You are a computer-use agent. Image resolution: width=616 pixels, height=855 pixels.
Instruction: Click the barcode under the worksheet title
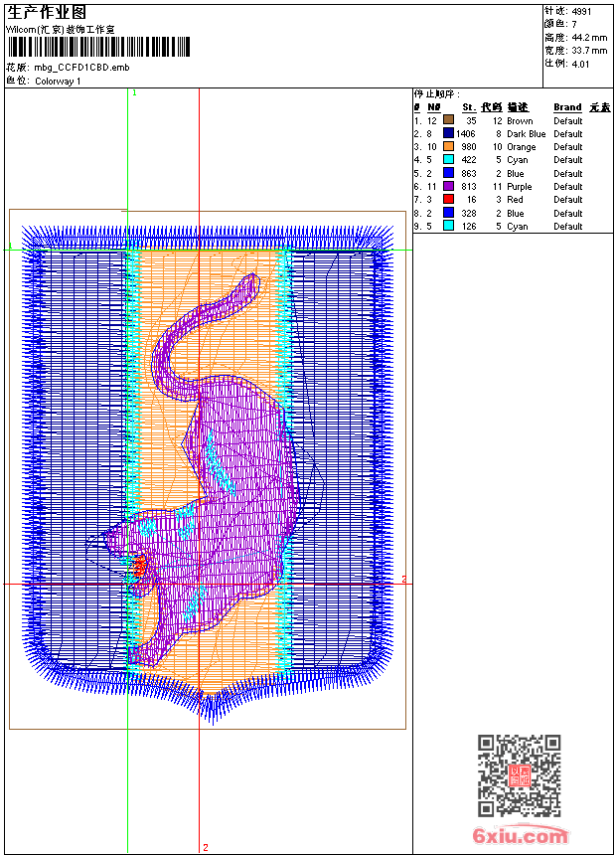click(98, 47)
